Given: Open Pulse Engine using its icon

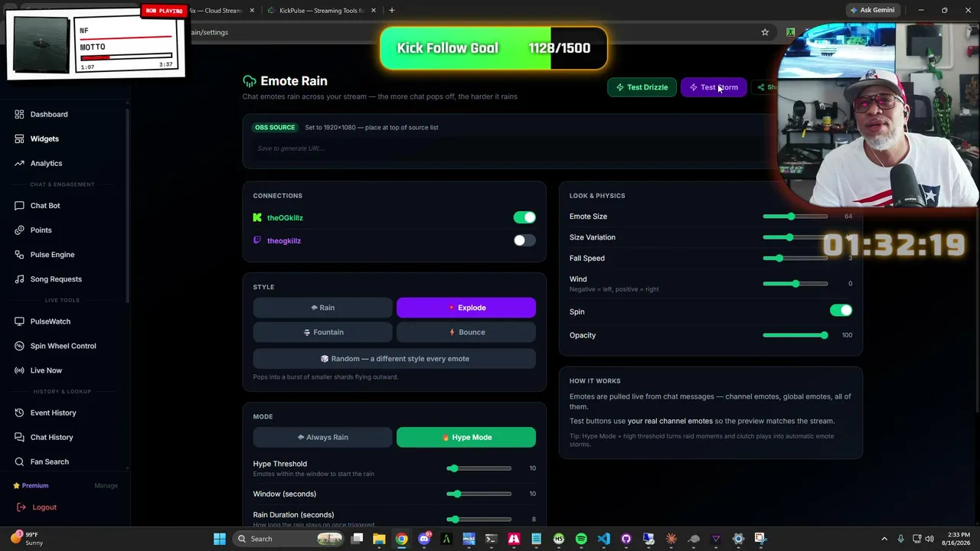Looking at the screenshot, I should coord(19,255).
